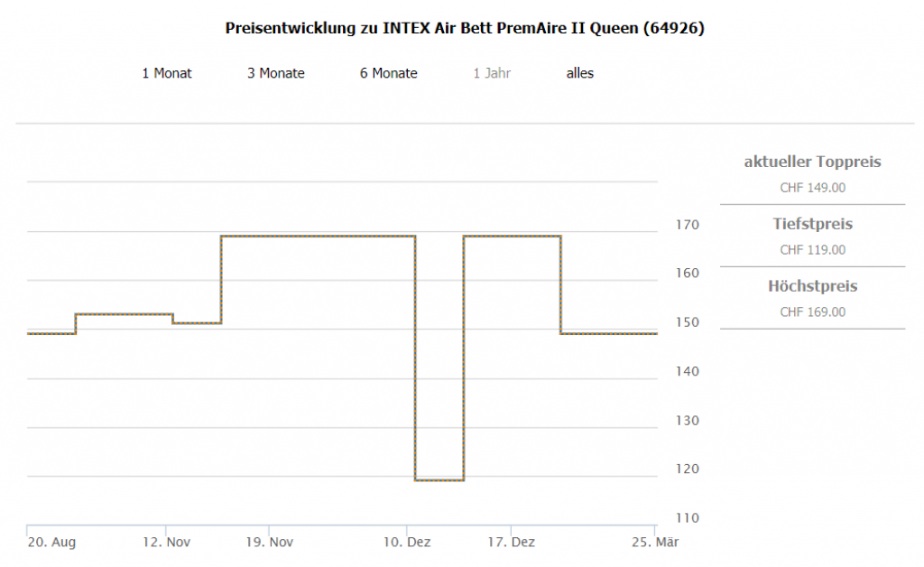Click the 'CHF 119.00' lowest price value

812,250
